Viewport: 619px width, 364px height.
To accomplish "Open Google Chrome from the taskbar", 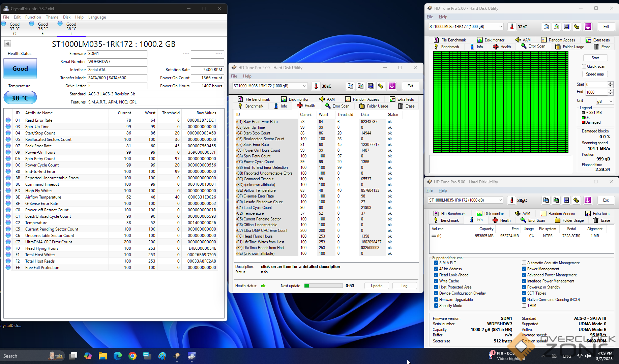I will pos(132,356).
